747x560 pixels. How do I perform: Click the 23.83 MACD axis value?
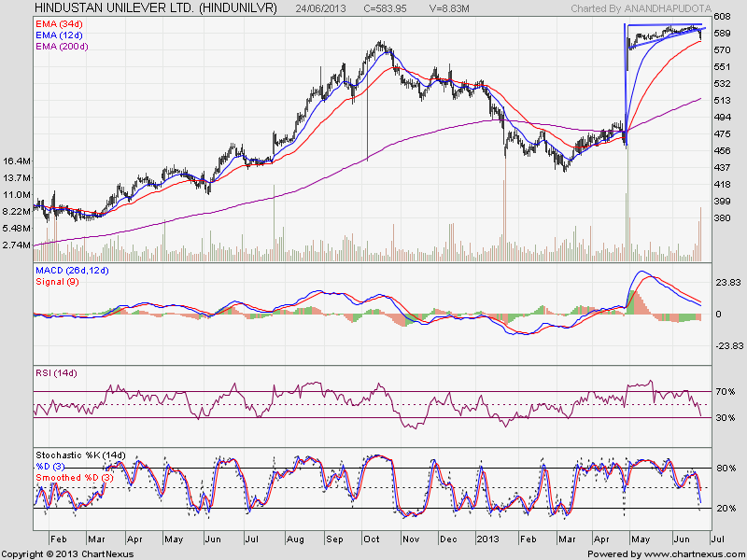coord(728,283)
